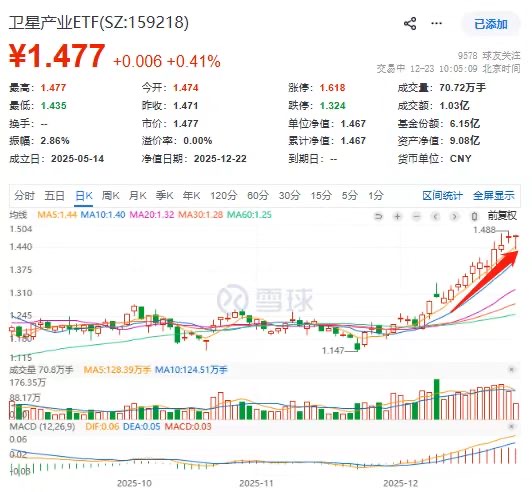Viewport: 532px width, 492px height.
Task: Zoom out chart with minus icon
Action: pos(417,216)
